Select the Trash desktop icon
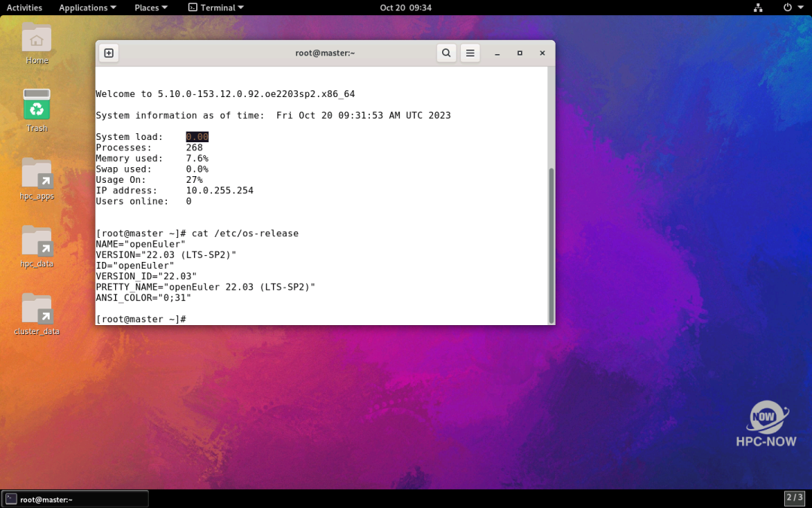Screen dimensions: 812x508 click(x=37, y=111)
